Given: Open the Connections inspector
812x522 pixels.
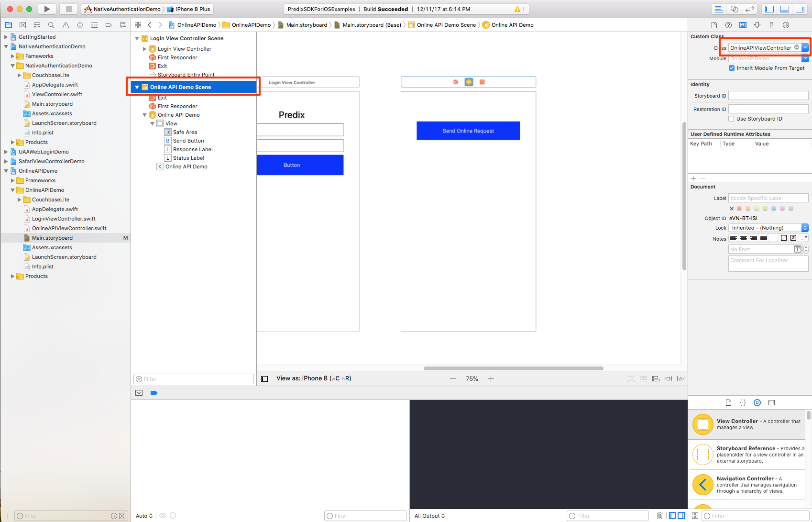Looking at the screenshot, I should coord(786,25).
